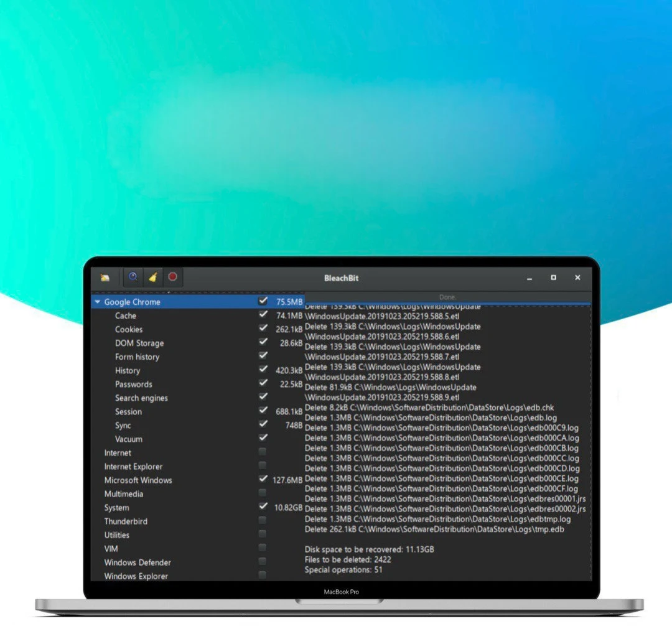Select the Form history tree item
Viewport: 672px width, 626px height.
[137, 357]
